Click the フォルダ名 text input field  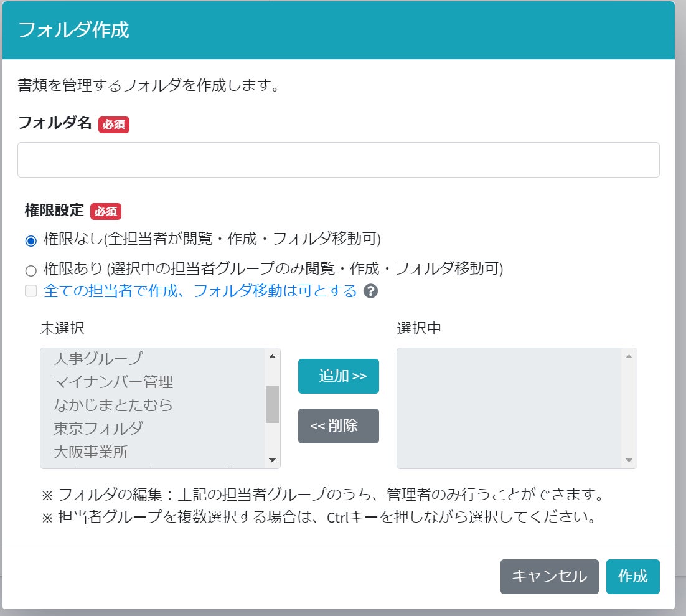[x=338, y=159]
